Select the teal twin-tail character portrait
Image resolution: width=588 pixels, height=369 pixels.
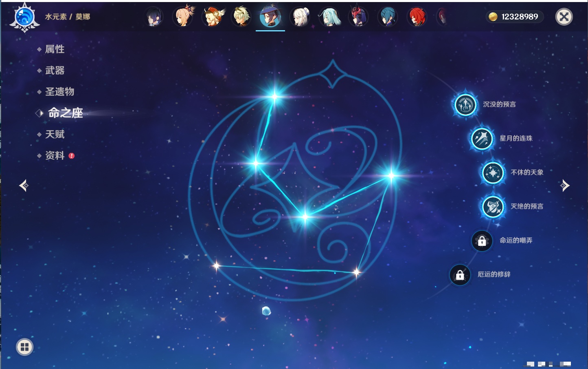coord(329,17)
